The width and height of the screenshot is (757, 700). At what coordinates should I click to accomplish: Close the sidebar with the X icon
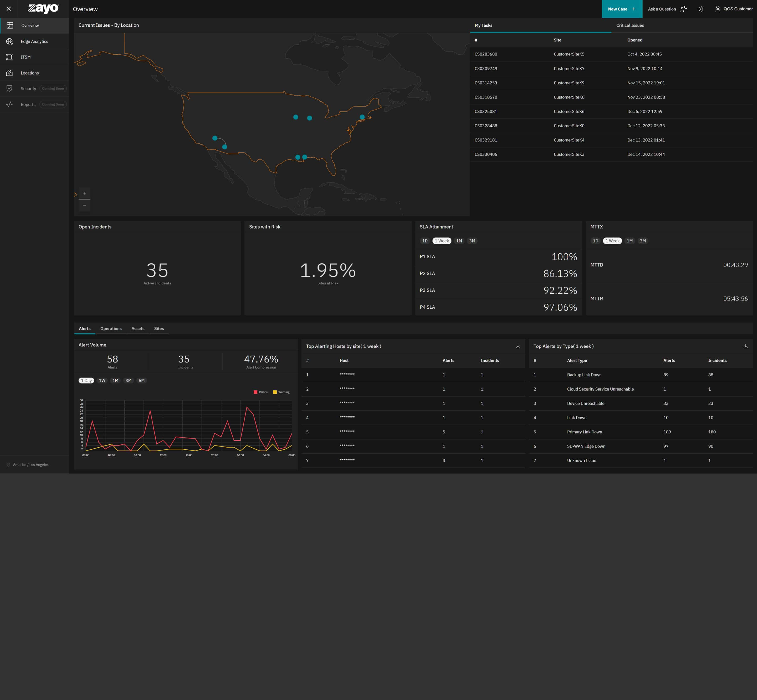pyautogui.click(x=9, y=9)
